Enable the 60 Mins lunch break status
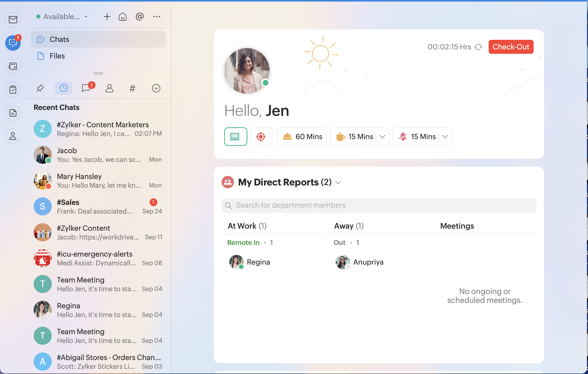The height and width of the screenshot is (374, 588). [302, 137]
